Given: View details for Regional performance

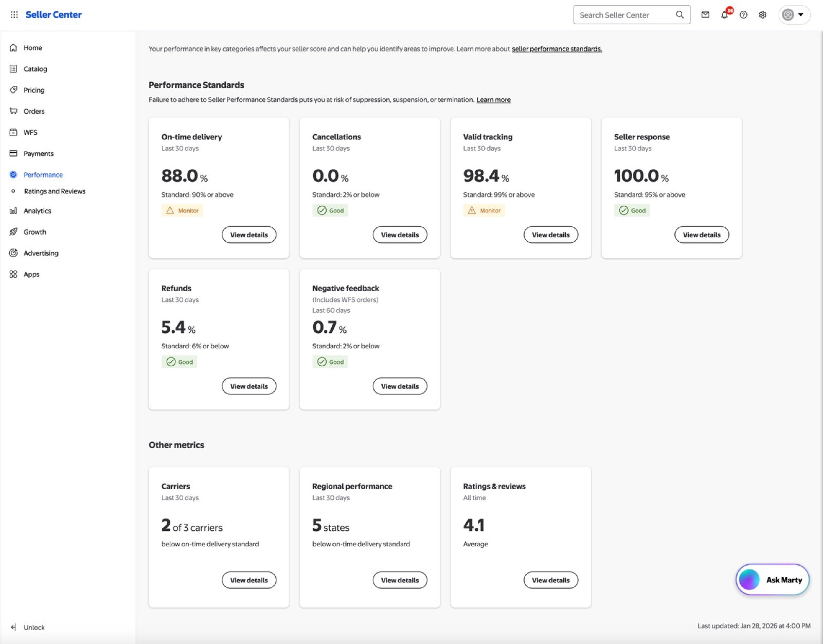Looking at the screenshot, I should click(x=400, y=580).
